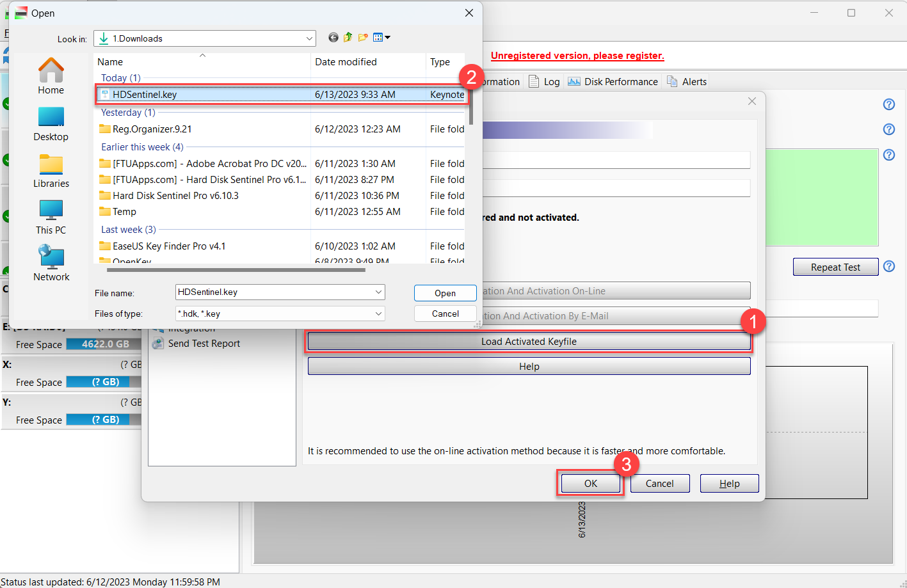Click the Activation On-Line button
Screen dimensions: 907x588
pos(616,290)
